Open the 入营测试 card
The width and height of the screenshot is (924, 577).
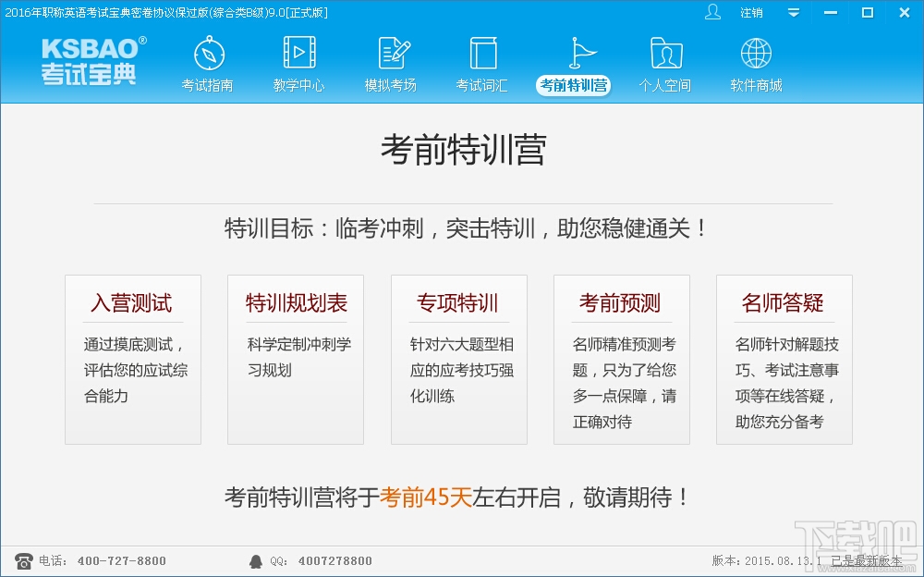click(132, 360)
